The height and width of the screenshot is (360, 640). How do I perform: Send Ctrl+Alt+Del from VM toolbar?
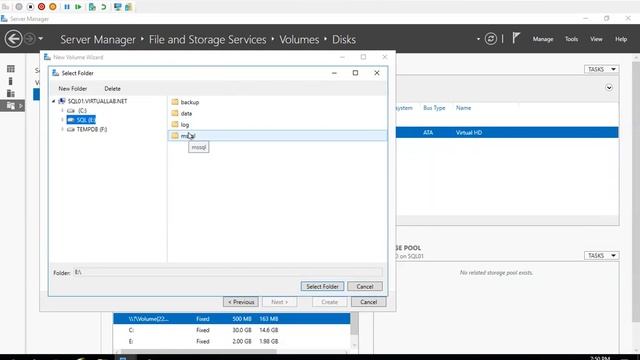tap(6, 7)
